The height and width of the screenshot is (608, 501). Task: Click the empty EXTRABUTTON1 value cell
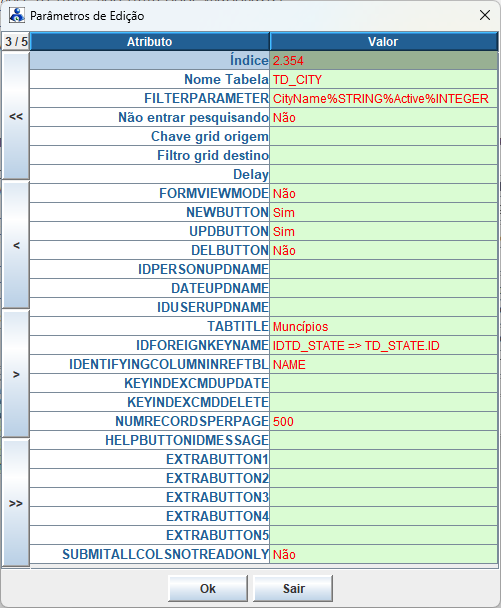tap(384, 459)
